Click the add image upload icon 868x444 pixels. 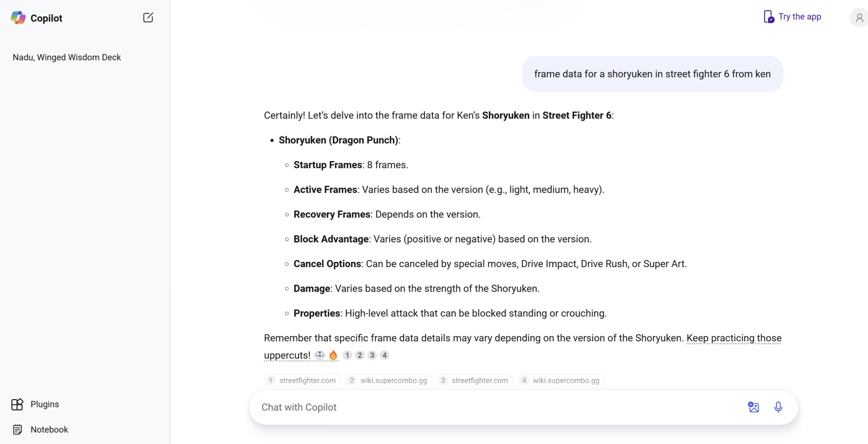[x=753, y=407]
